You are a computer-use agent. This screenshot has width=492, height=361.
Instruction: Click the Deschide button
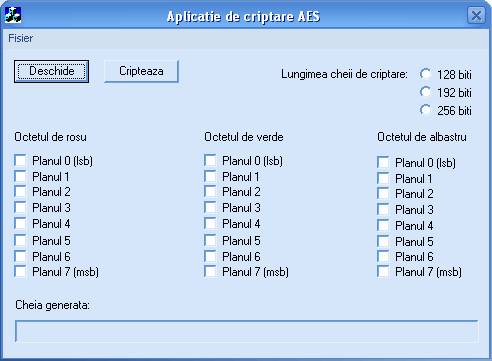pyautogui.click(x=51, y=71)
